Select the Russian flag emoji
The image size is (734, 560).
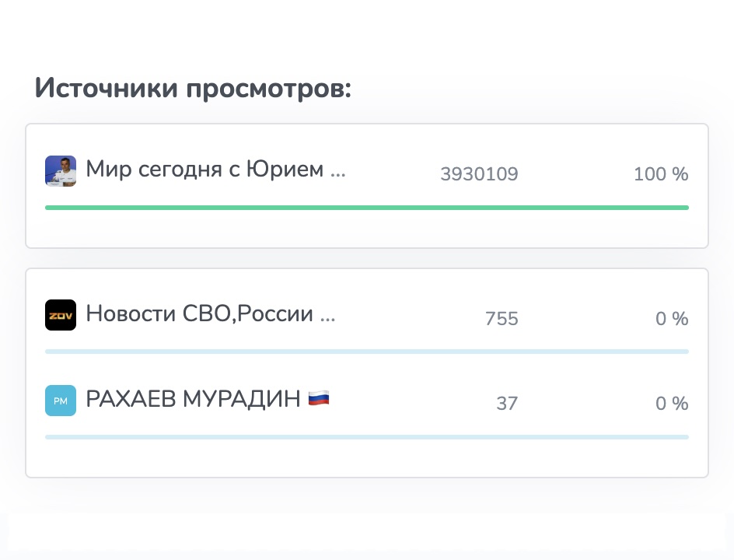[x=319, y=398]
